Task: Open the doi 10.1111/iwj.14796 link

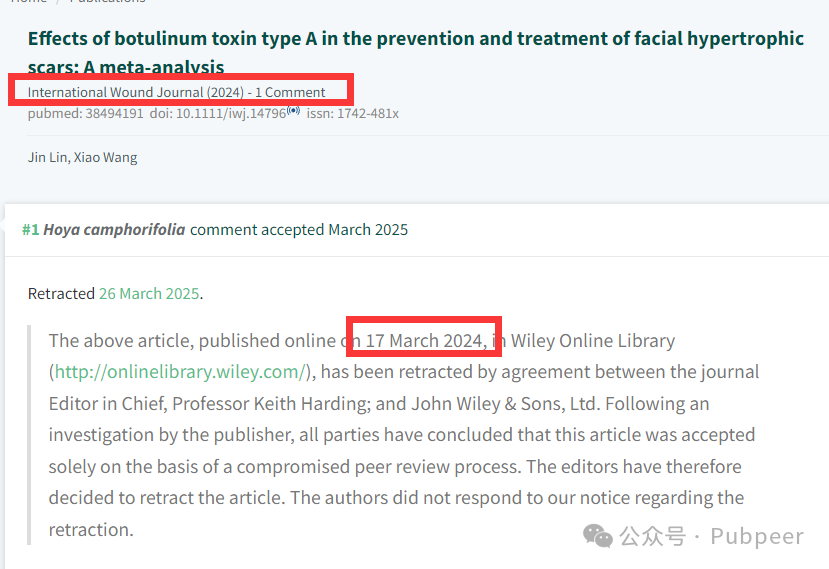Action: coord(218,113)
